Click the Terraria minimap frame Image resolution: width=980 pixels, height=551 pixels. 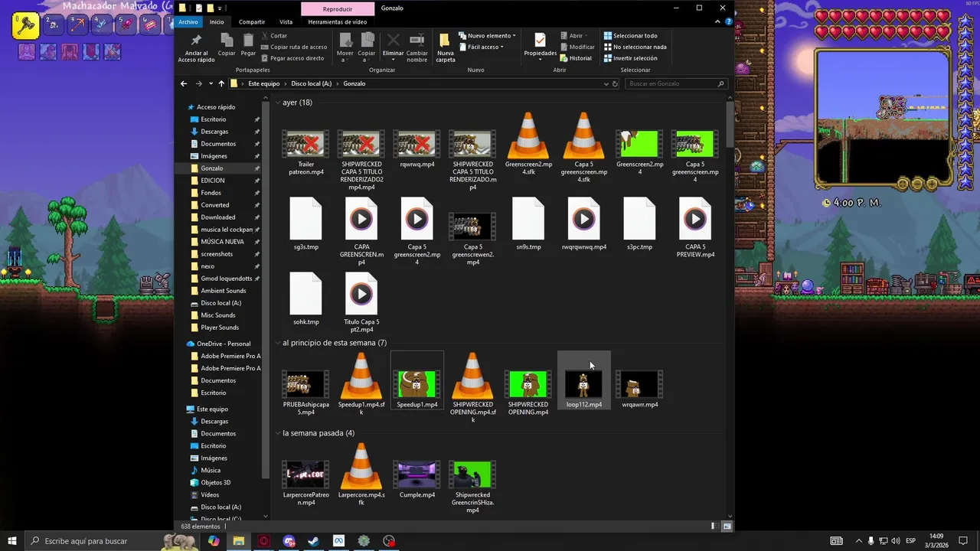(882, 118)
